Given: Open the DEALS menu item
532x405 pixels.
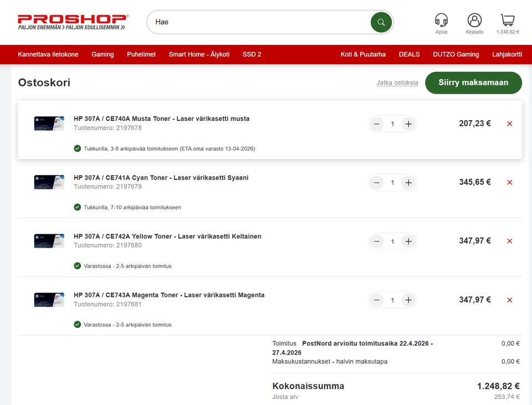Looking at the screenshot, I should (409, 54).
